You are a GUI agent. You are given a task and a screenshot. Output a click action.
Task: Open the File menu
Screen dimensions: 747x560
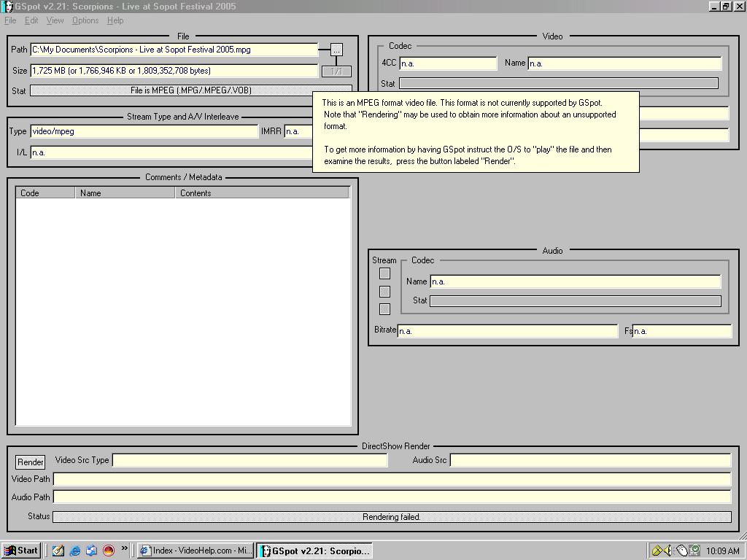tap(10, 20)
